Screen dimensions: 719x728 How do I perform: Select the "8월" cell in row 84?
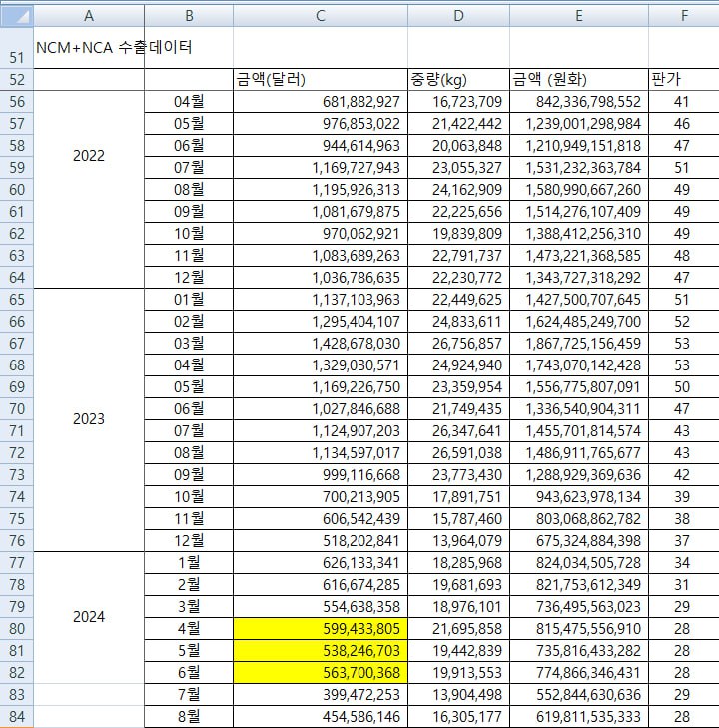coord(189,716)
